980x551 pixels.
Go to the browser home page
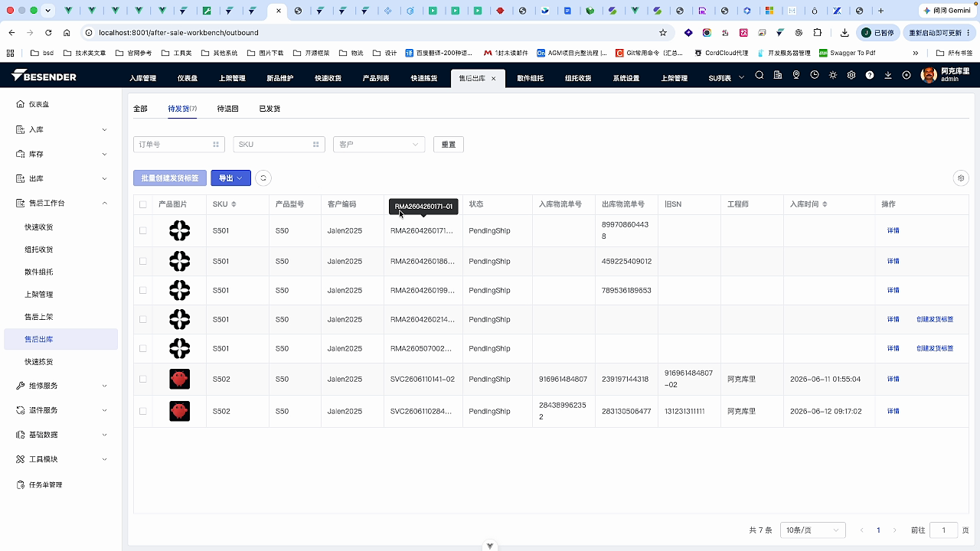point(67,33)
